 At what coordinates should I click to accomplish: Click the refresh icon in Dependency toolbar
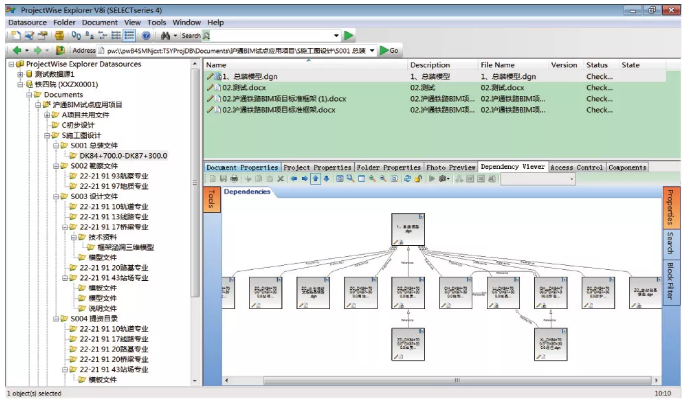click(x=407, y=179)
